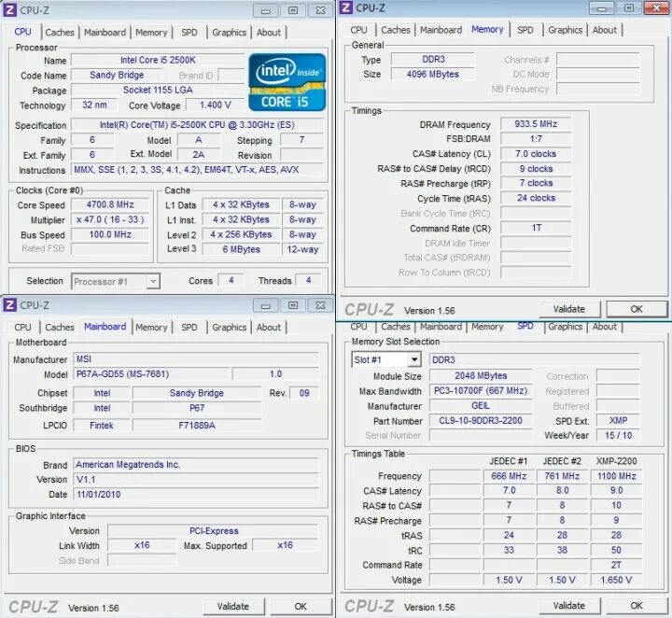The height and width of the screenshot is (618, 672).
Task: Close the Mainboard tab CPU-Z window
Action: pos(320,305)
